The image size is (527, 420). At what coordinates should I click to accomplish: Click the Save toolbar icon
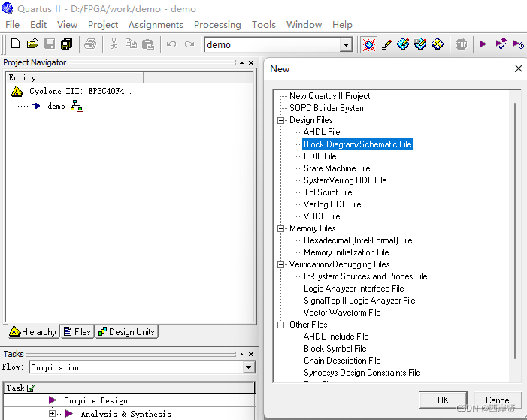[x=50, y=44]
